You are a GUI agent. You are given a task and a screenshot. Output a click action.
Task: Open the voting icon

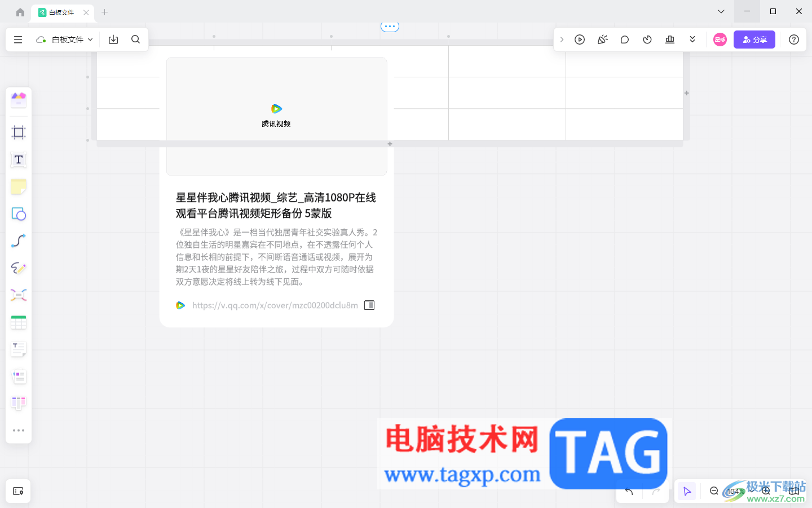pyautogui.click(x=670, y=40)
